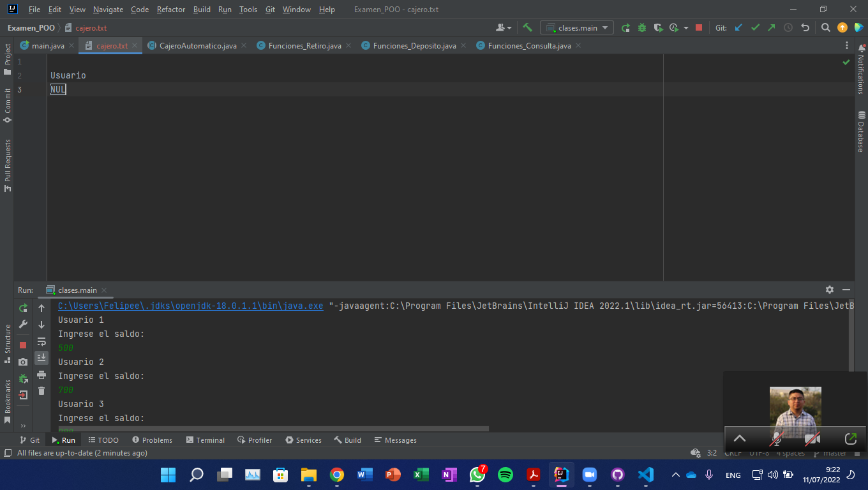
Task: Click Git Commit checkmark icon
Action: (x=755, y=27)
